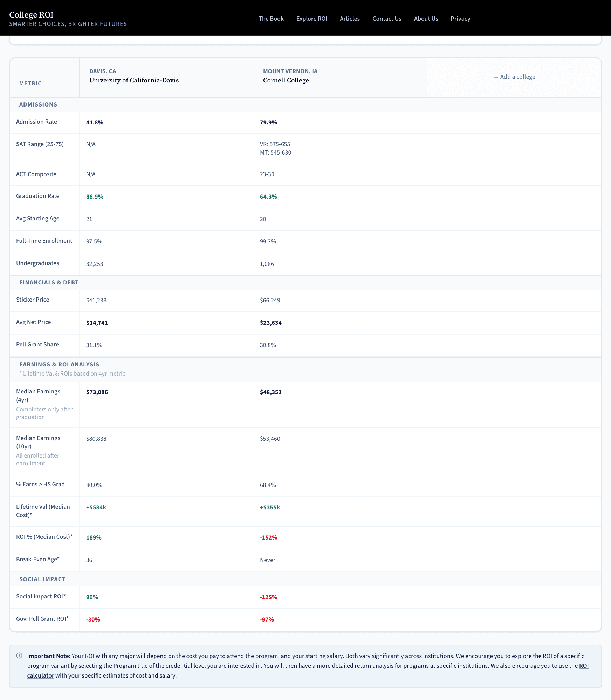Image resolution: width=611 pixels, height=700 pixels.
Task: Click the Sticker Price row label
Action: tap(33, 300)
